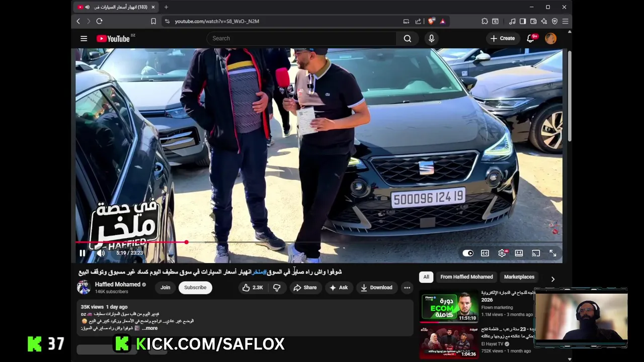Toggle closed captions CC

(x=485, y=253)
